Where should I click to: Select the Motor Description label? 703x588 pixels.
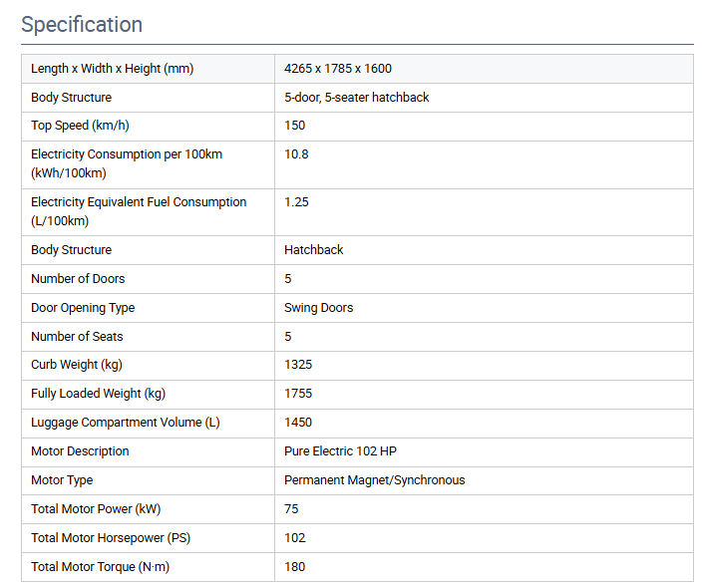tap(80, 451)
